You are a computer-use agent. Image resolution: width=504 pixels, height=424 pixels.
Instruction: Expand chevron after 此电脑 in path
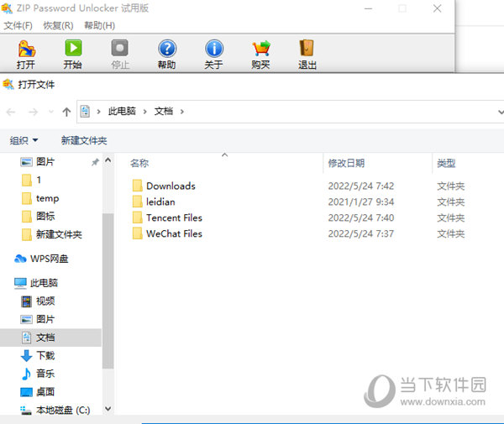point(145,112)
